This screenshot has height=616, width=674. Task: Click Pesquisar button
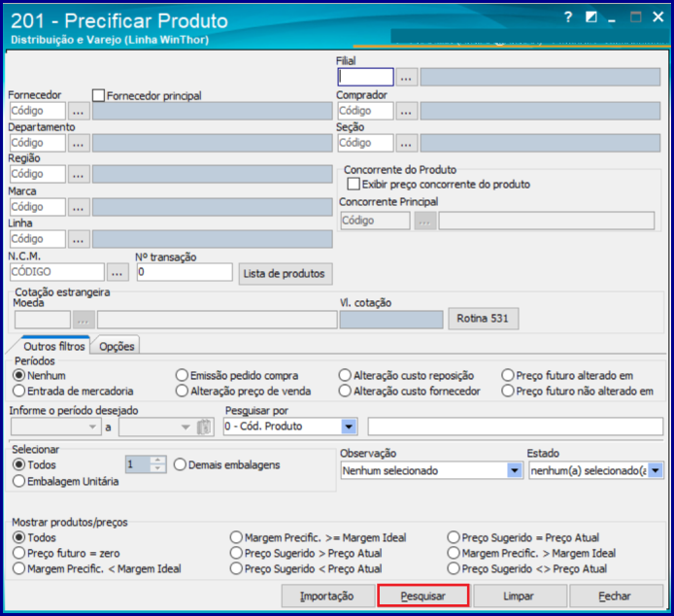[423, 596]
